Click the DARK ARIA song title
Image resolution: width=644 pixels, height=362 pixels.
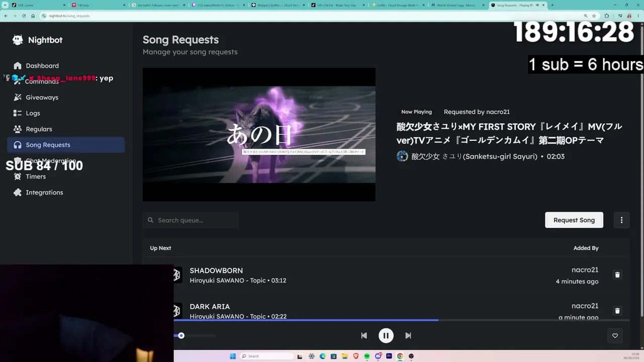(x=210, y=307)
